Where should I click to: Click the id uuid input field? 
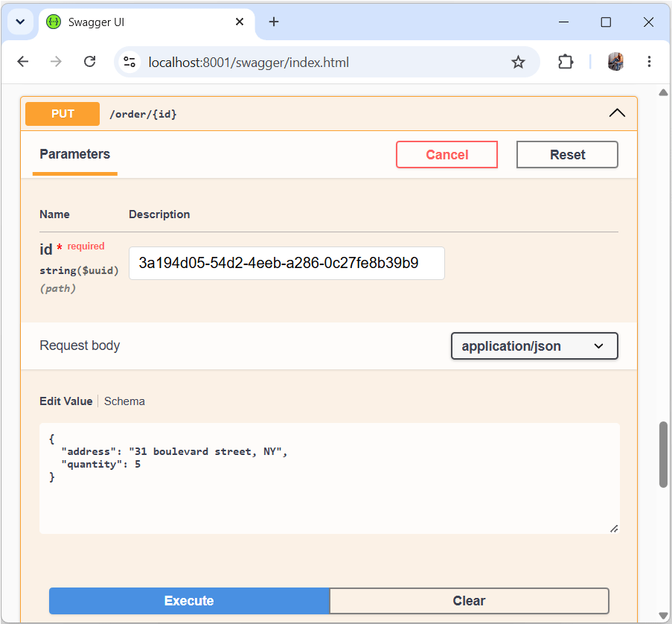[x=287, y=263]
